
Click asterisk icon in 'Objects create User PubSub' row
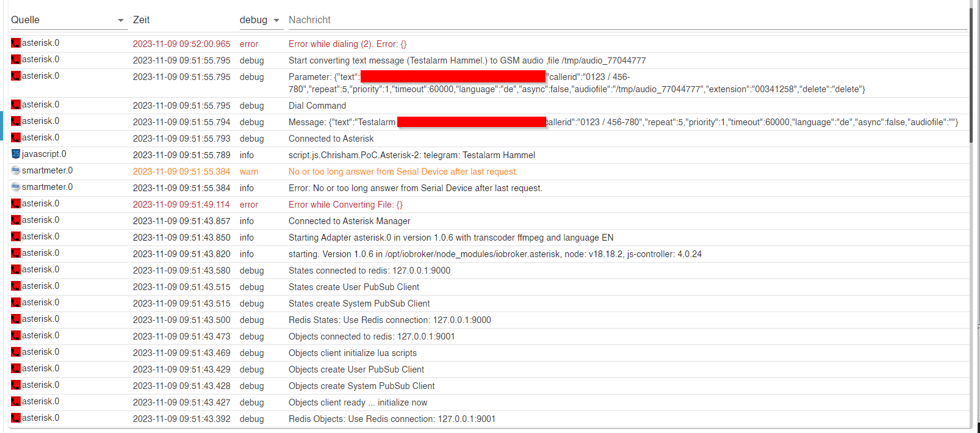[x=16, y=368]
